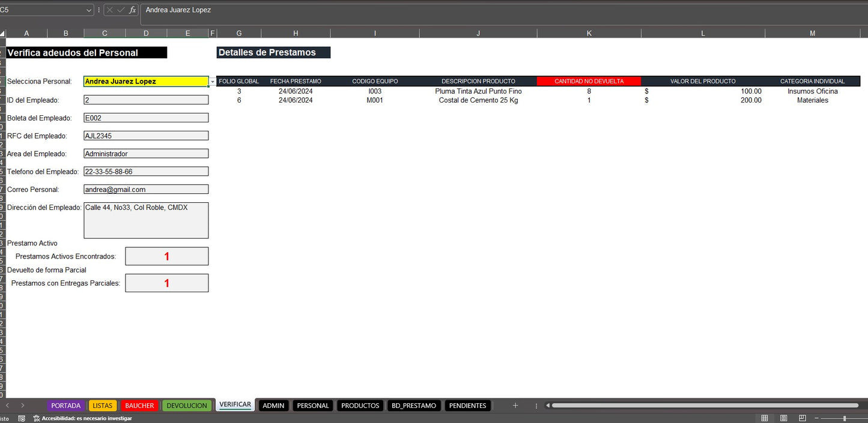
Task: Click the Select All corner triangle
Action: pyautogui.click(x=2, y=34)
